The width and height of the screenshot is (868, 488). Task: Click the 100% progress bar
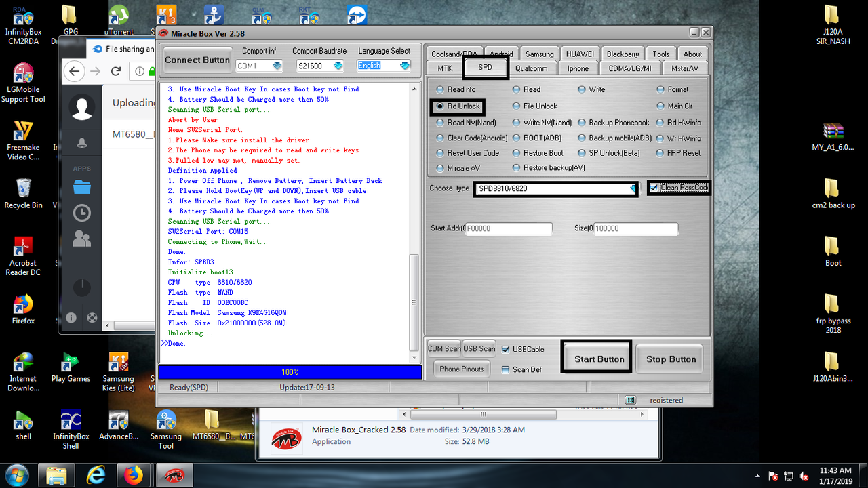coord(290,372)
